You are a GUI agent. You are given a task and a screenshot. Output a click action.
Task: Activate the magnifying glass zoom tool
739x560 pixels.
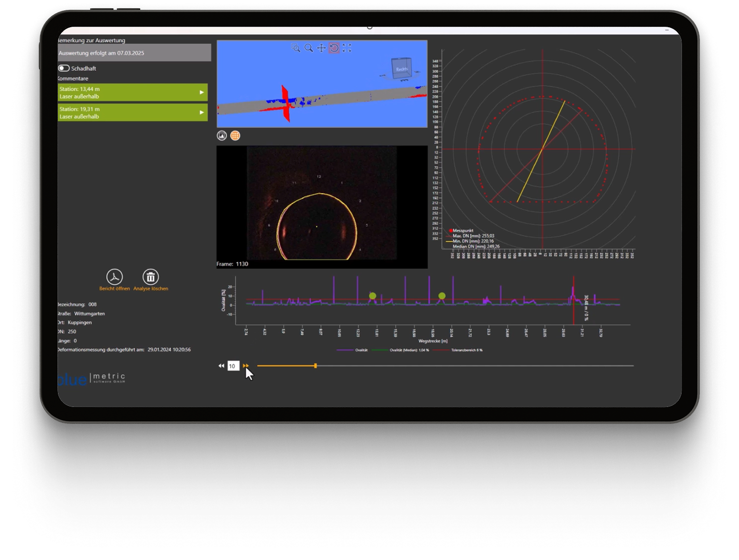[x=309, y=48]
